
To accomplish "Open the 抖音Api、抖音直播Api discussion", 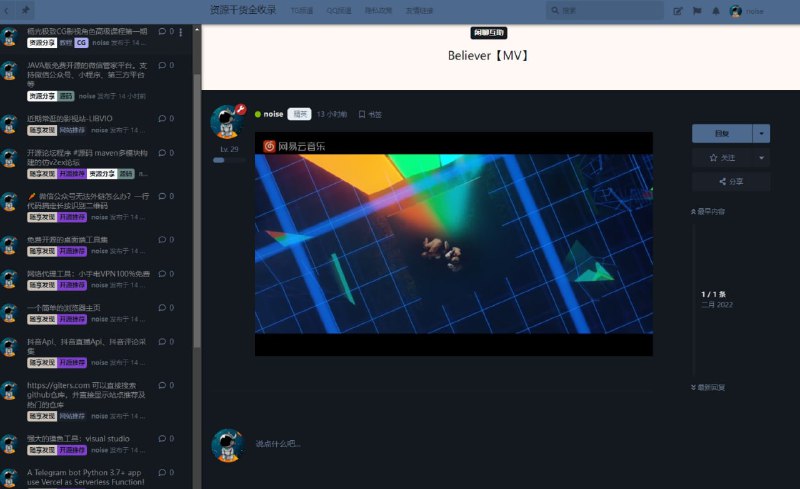I will coord(87,346).
